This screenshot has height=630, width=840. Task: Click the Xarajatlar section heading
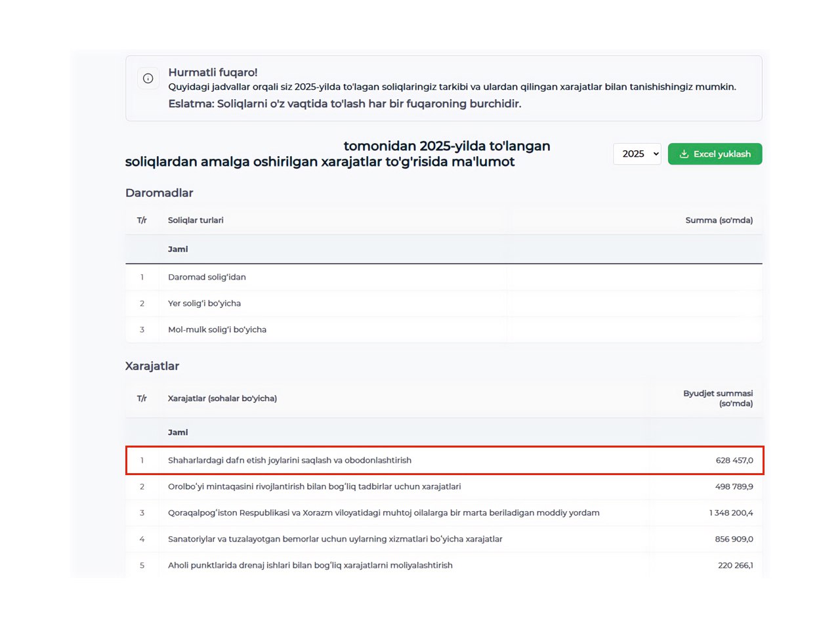[152, 366]
